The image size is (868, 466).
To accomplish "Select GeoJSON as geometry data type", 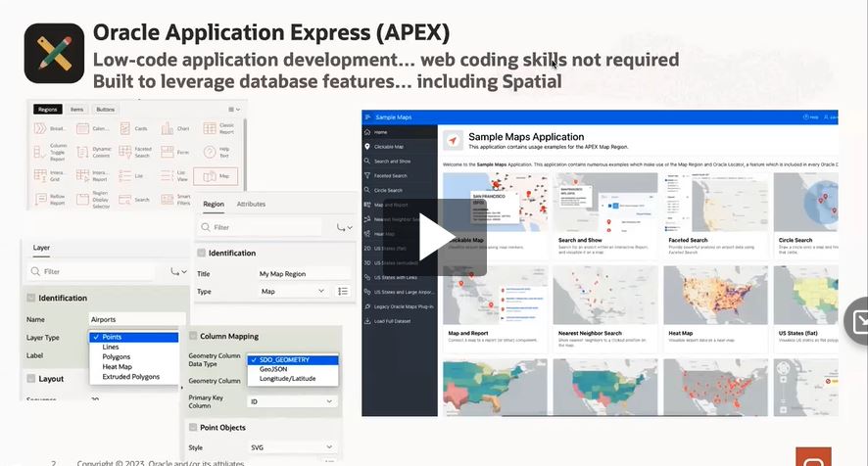I will pyautogui.click(x=293, y=369).
